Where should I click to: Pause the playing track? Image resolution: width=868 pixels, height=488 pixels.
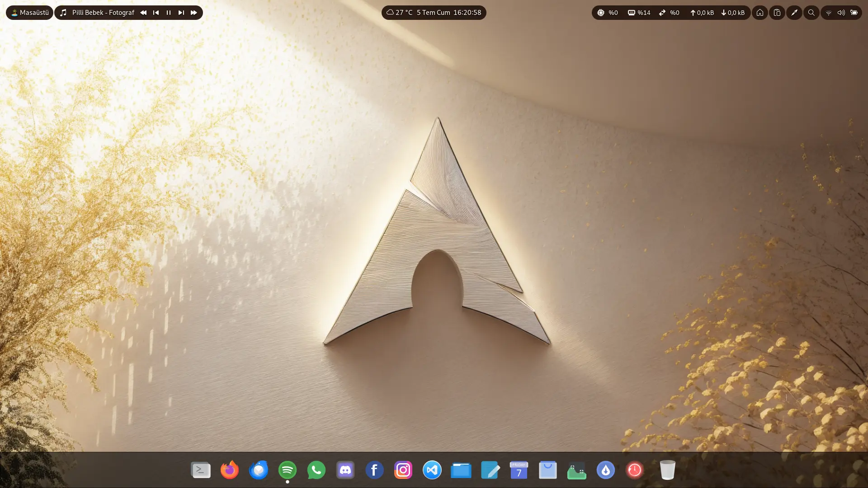pyautogui.click(x=169, y=13)
